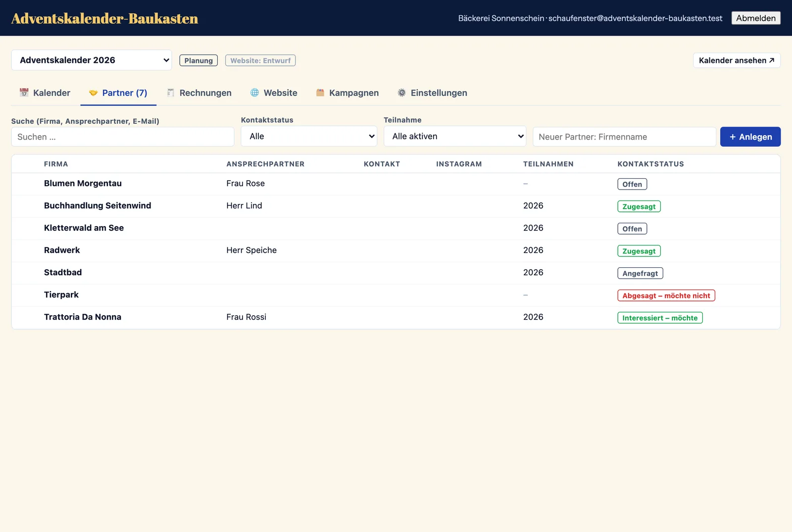The image size is (792, 532).
Task: Select Kletterwald am See row
Action: [x=396, y=228]
